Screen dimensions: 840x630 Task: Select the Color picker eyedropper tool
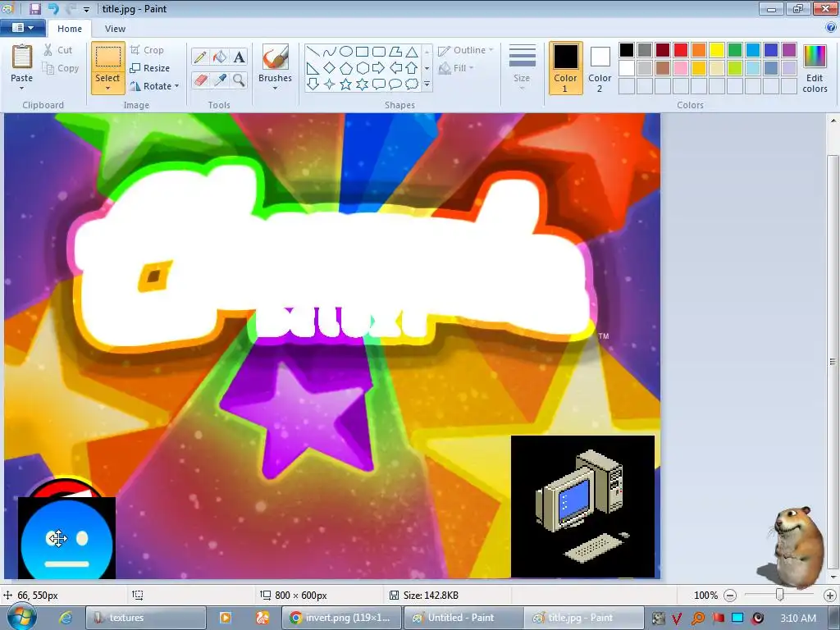220,80
